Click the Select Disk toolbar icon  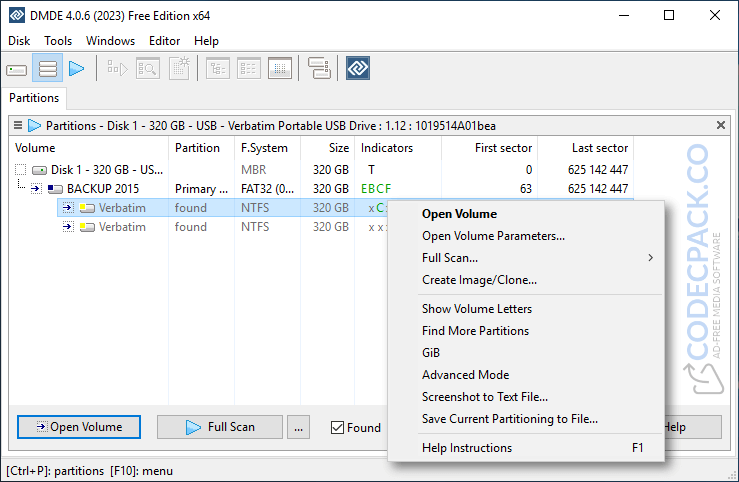pyautogui.click(x=17, y=70)
